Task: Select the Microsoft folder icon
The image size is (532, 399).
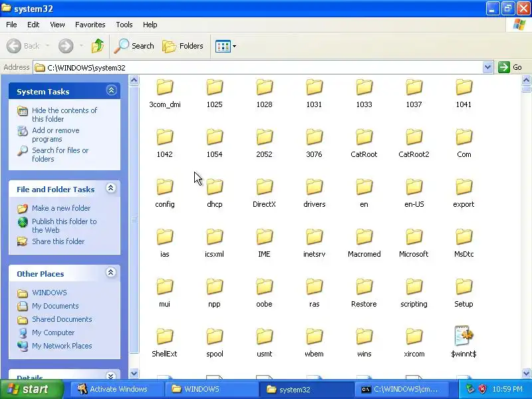Action: point(414,237)
